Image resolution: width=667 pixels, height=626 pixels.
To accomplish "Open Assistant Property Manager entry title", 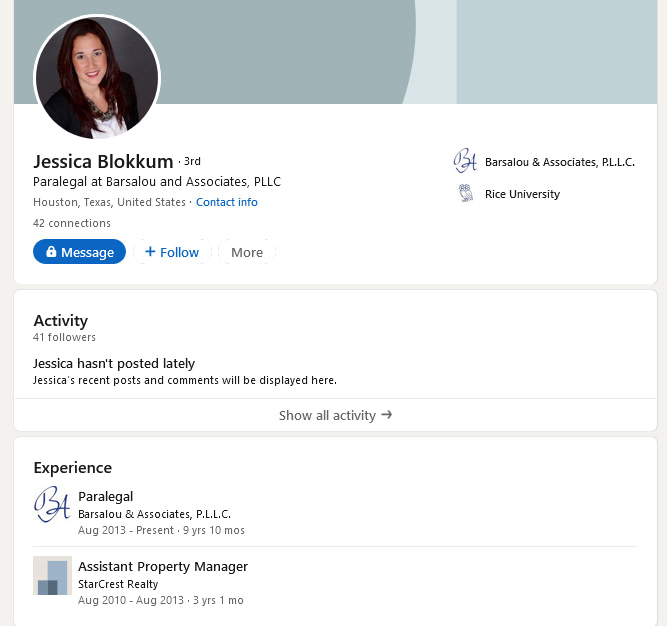I will (x=163, y=566).
